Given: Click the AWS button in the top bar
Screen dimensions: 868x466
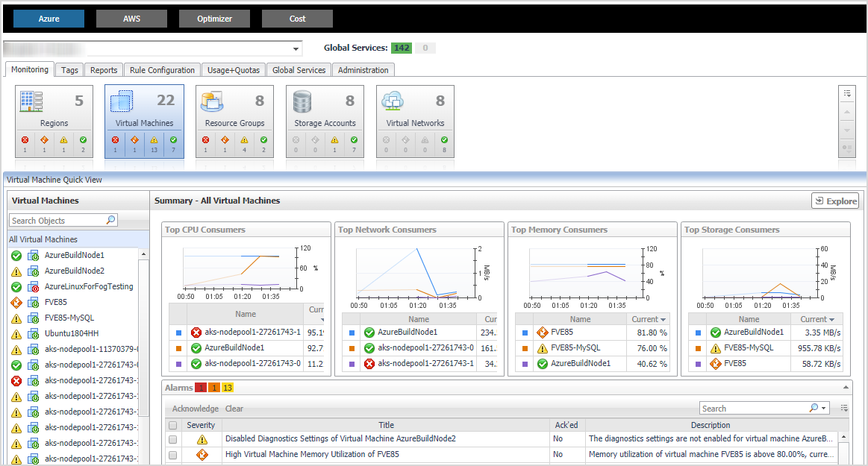Looking at the screenshot, I should (x=132, y=18).
